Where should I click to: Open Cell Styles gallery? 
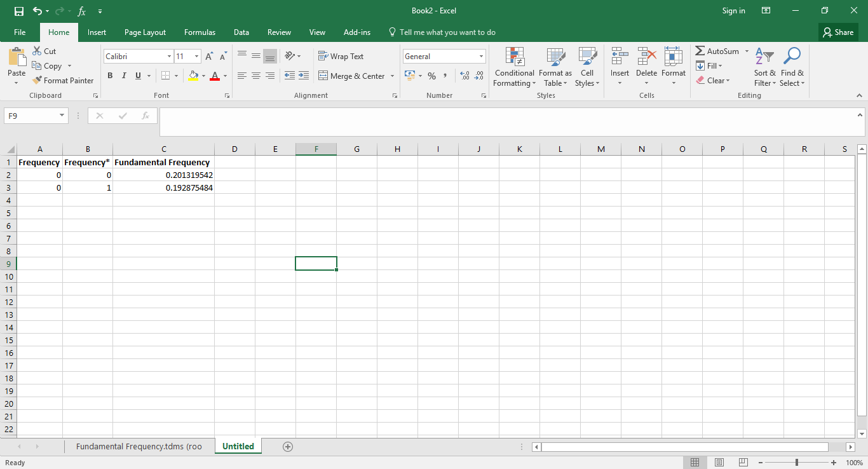pyautogui.click(x=587, y=67)
